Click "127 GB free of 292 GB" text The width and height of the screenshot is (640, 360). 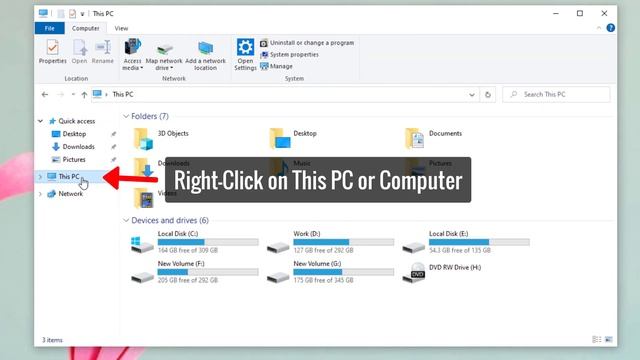323,250
